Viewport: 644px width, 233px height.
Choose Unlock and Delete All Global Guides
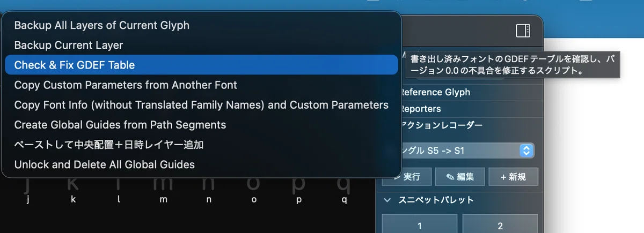pyautogui.click(x=201, y=164)
